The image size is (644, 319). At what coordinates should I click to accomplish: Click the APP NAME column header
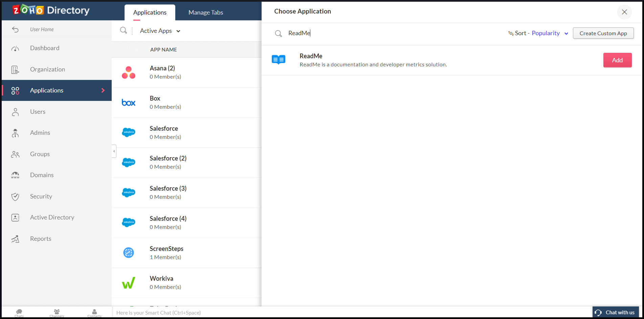[x=163, y=50]
